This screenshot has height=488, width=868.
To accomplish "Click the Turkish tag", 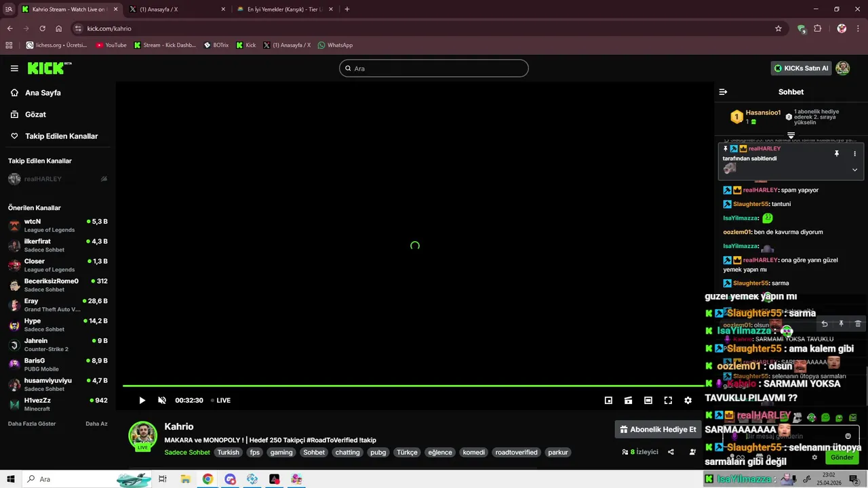I will coord(228,452).
